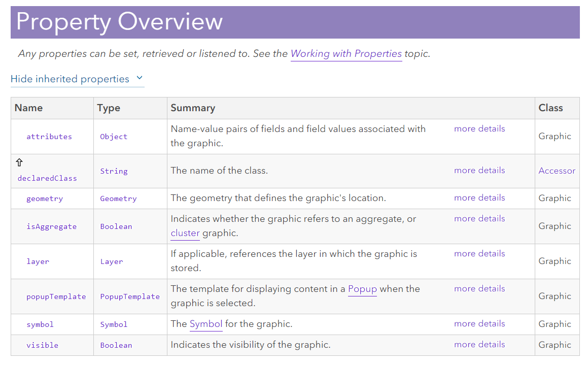588x365 pixels.
Task: Open the layer property name link
Action: 38,261
